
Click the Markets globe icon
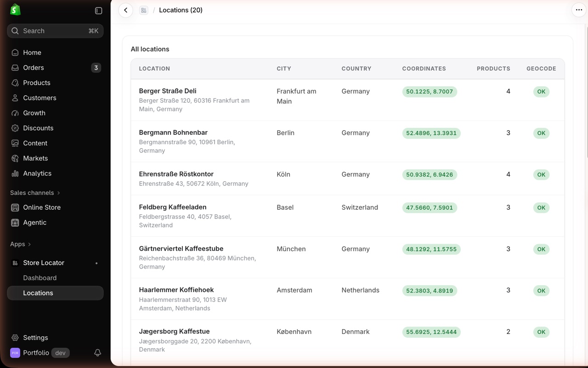(15, 158)
